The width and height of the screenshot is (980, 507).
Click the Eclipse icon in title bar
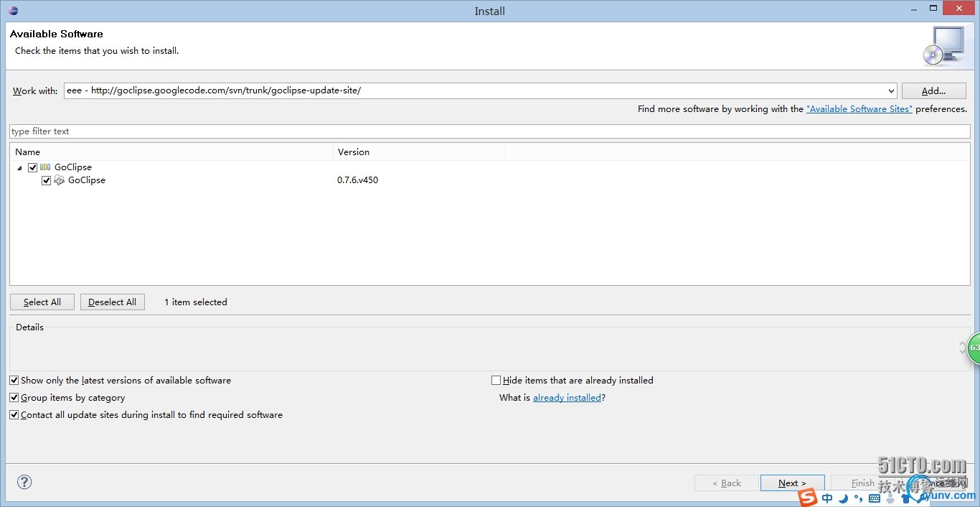click(13, 11)
